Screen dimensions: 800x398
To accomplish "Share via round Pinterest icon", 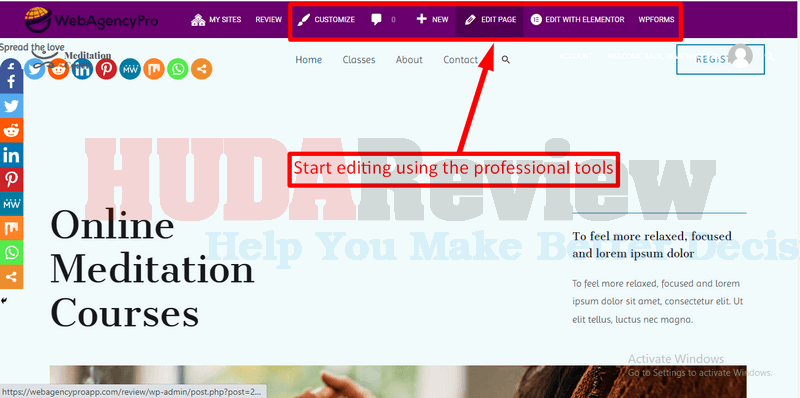I will pyautogui.click(x=107, y=69).
